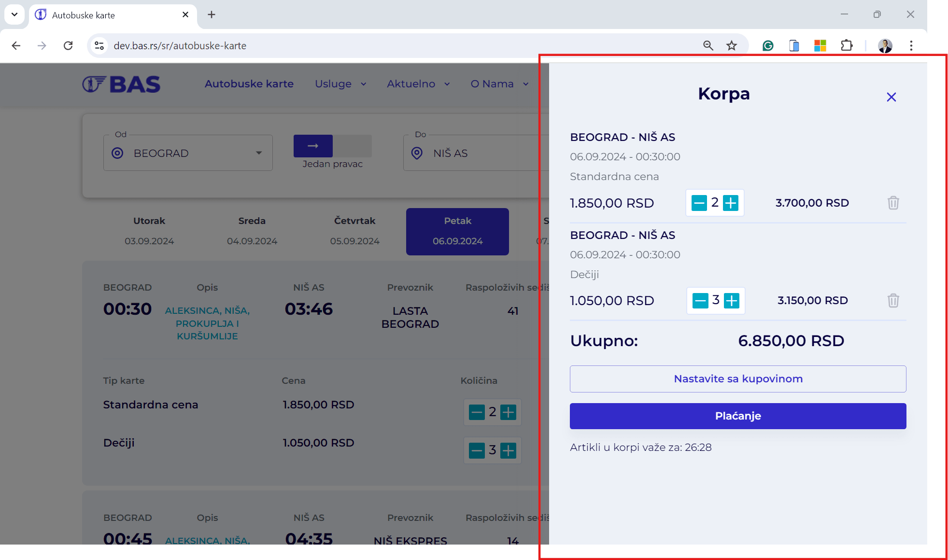
Task: Increase Dečiji quantity in cart
Action: [x=732, y=300]
